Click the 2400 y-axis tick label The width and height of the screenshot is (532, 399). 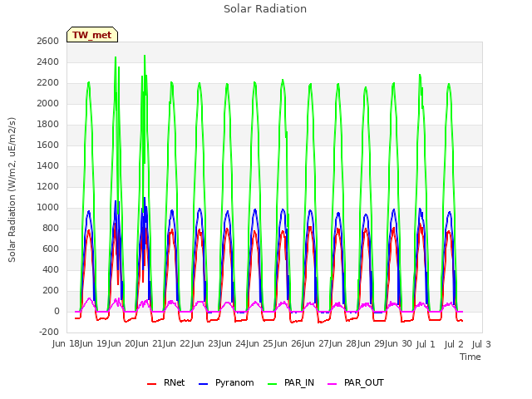pyautogui.click(x=48, y=62)
